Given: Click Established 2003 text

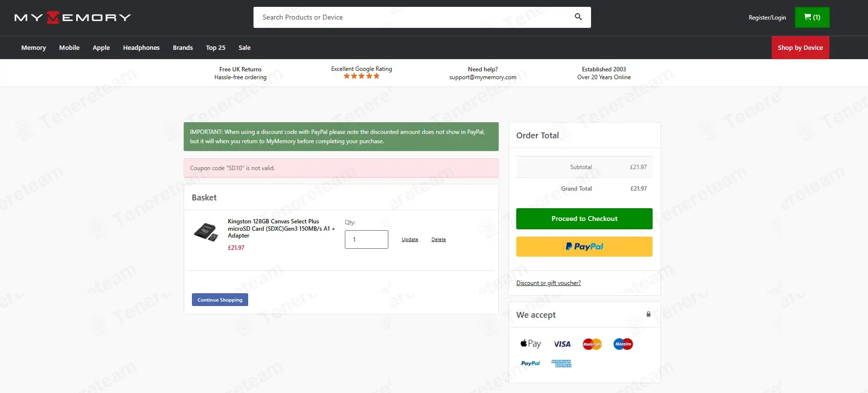Looking at the screenshot, I should 604,69.
